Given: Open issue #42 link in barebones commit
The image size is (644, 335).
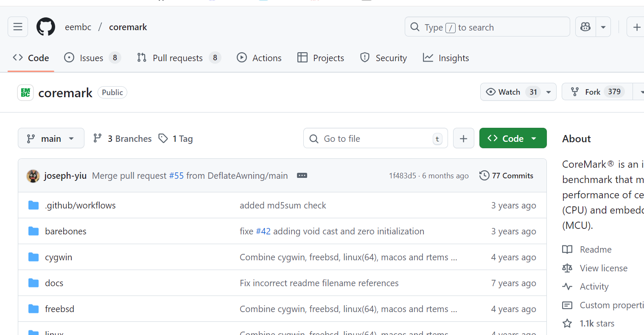Looking at the screenshot, I should [263, 231].
